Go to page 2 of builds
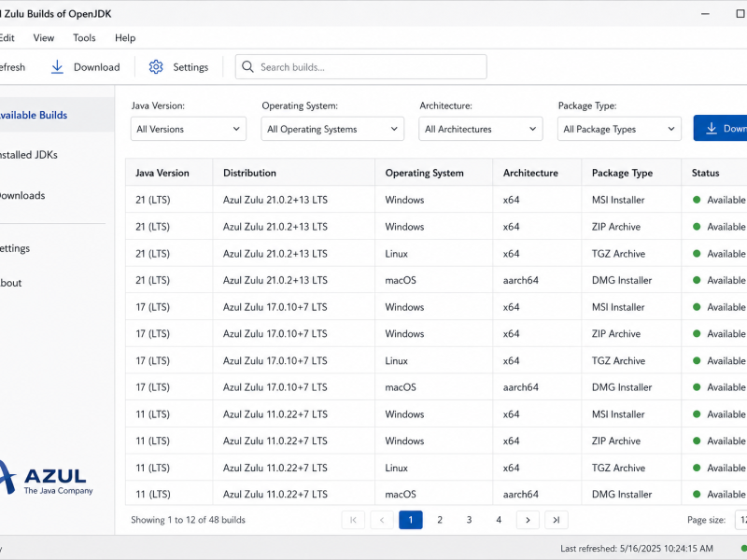Image resolution: width=747 pixels, height=560 pixels. 440,520
